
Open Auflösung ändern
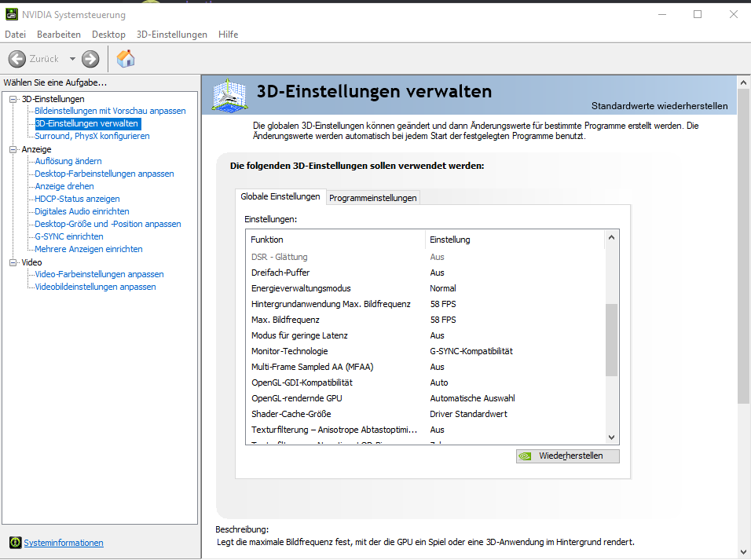(x=68, y=161)
